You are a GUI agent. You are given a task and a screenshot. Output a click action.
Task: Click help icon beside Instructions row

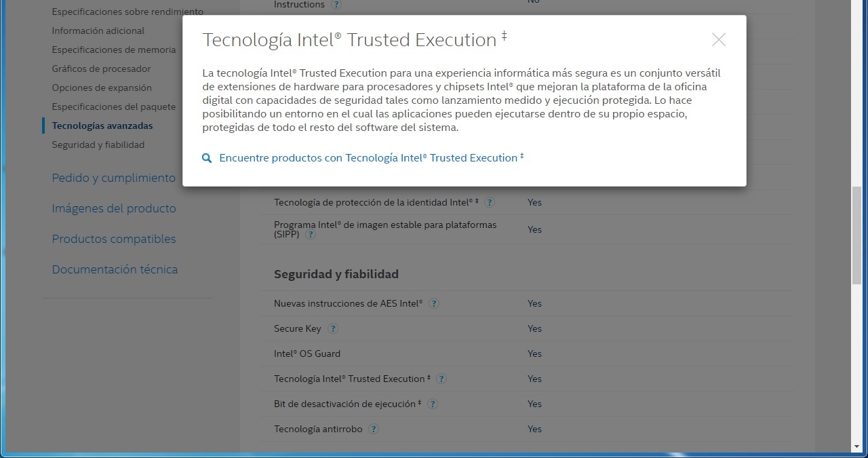tap(336, 5)
